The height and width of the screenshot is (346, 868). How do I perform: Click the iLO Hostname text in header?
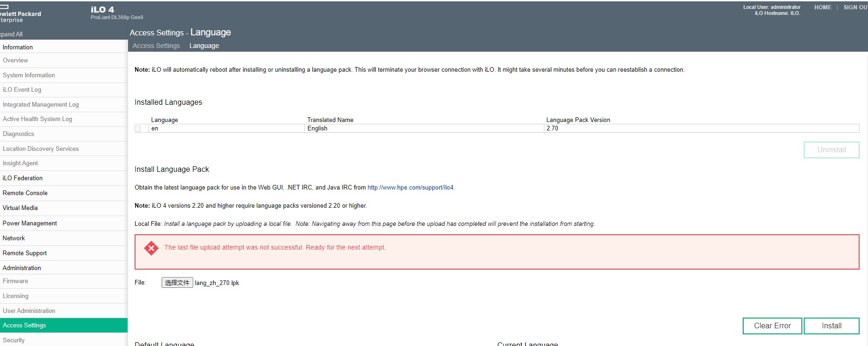click(777, 14)
